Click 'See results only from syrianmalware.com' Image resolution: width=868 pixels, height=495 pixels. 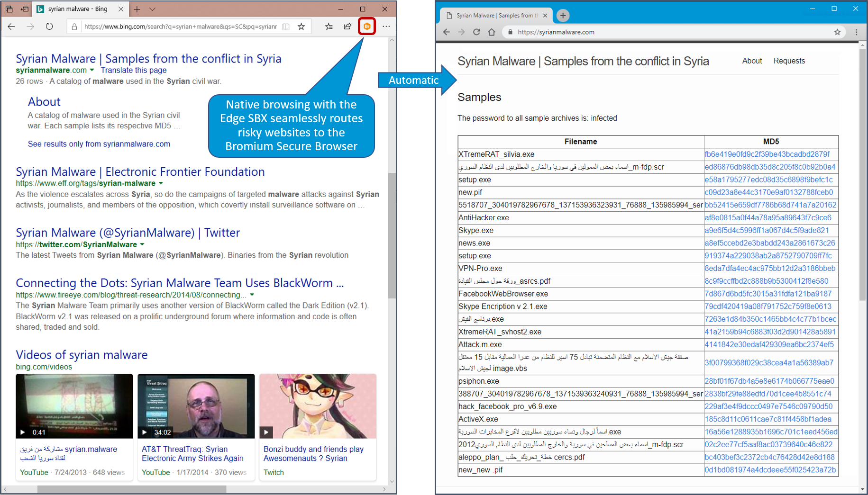[x=99, y=144]
